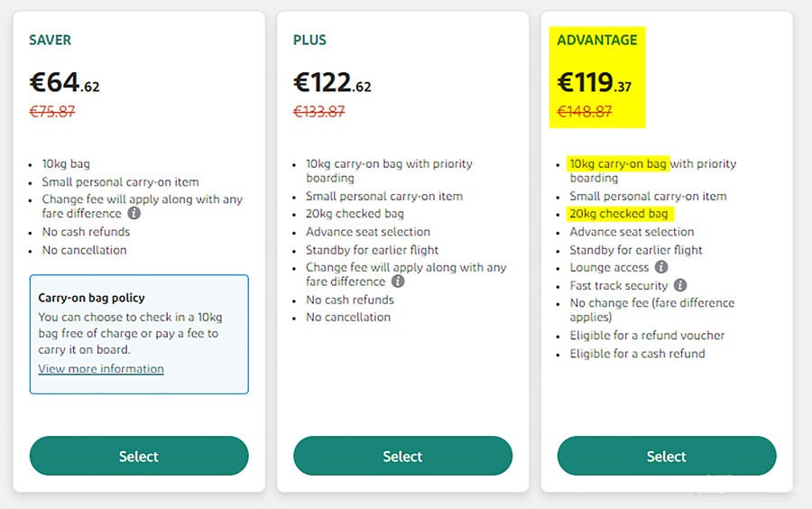
Task: Click the Carry-on bag policy heading
Action: point(92,298)
